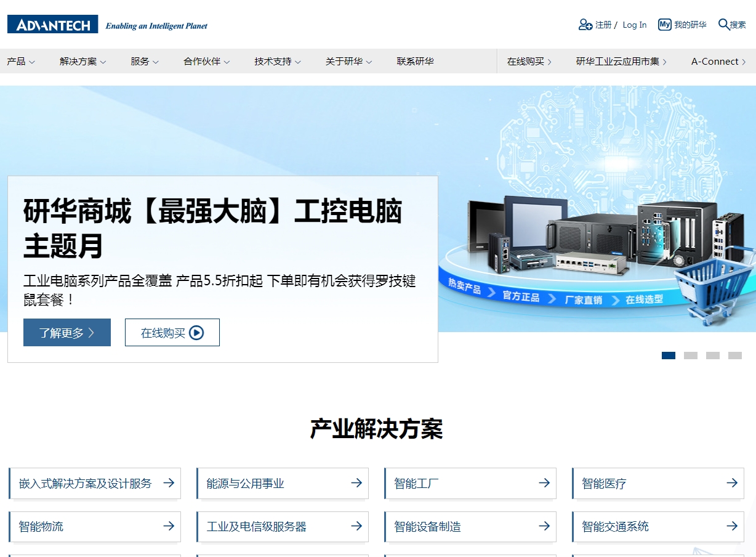Click the 在线购买 banner button
Screen dimensions: 756x557
pos(172,333)
